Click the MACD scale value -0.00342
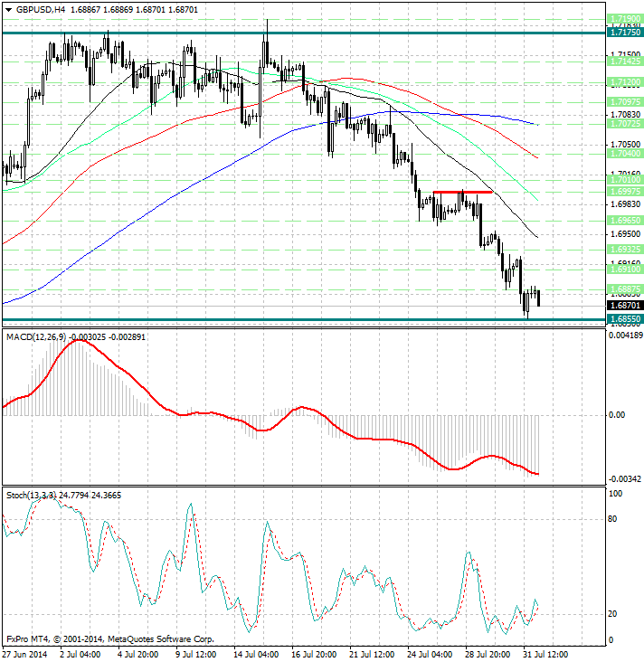 626,478
